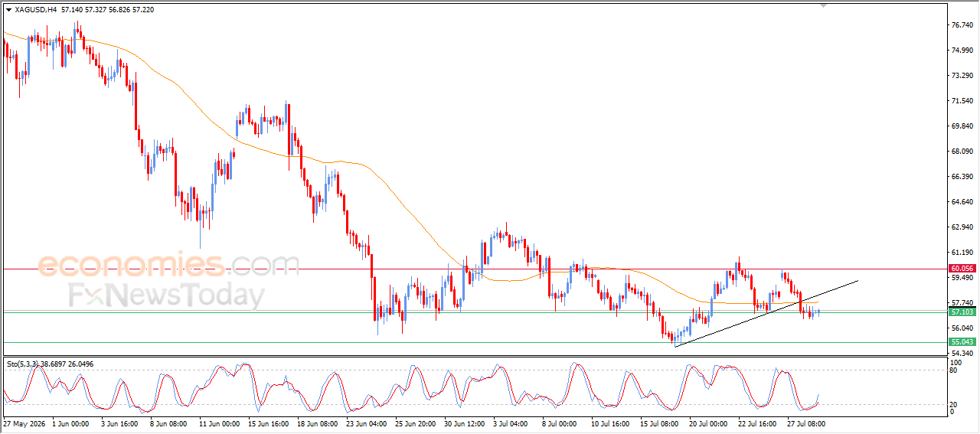Select the XAGUSD,H4 symbol label

coord(35,10)
